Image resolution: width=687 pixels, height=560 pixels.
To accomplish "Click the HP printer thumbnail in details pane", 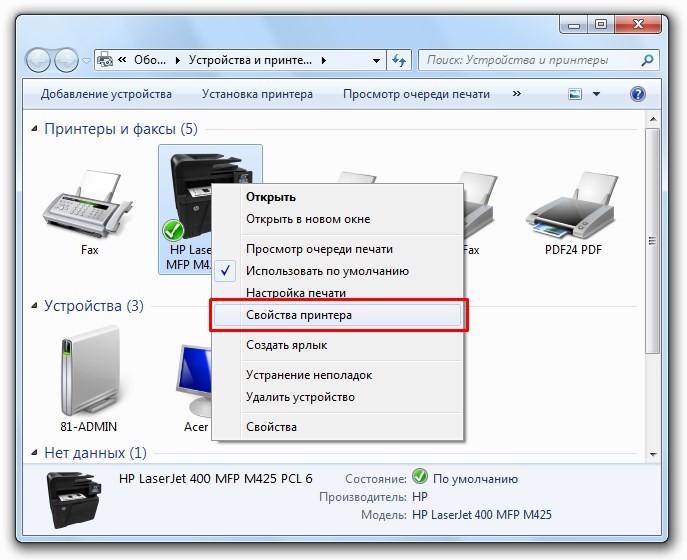I will click(x=74, y=500).
